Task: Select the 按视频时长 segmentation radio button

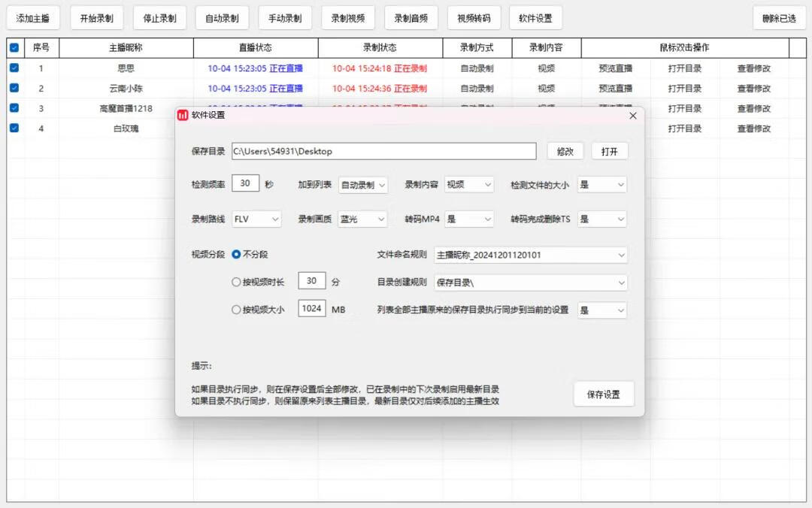Action: [236, 283]
